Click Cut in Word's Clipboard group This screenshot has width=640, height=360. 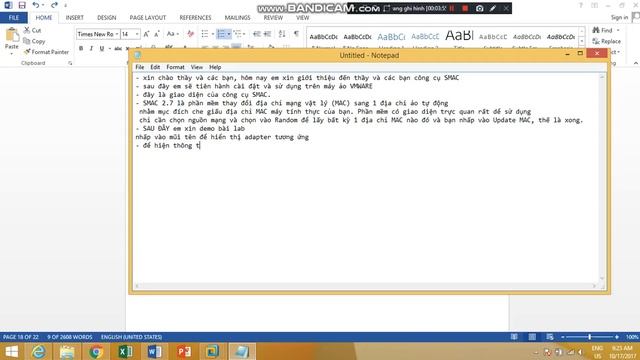pos(32,30)
